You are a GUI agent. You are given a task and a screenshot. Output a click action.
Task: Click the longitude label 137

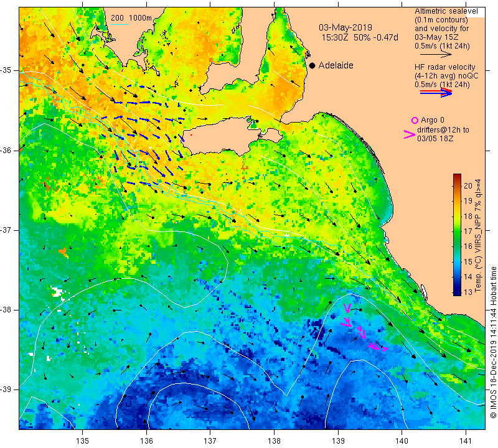(x=210, y=441)
